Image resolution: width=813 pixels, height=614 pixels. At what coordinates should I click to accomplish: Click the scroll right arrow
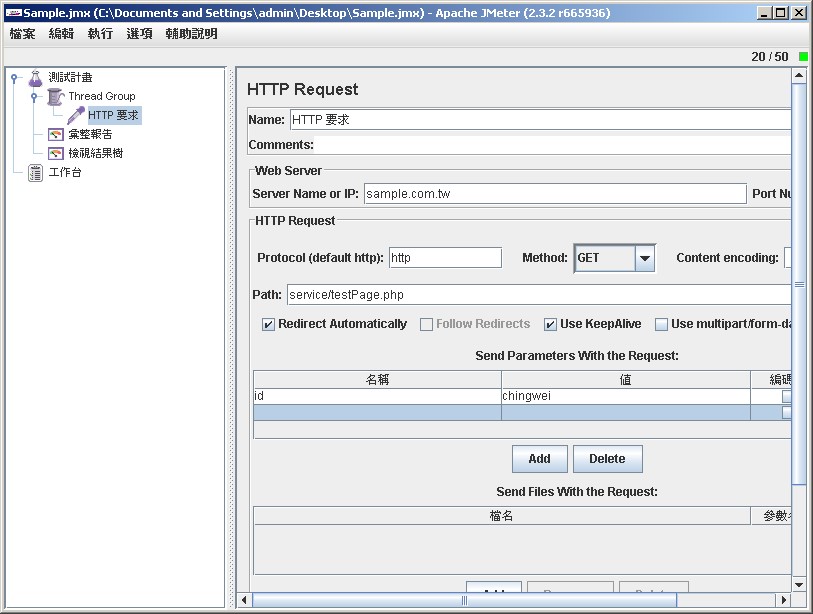click(783, 601)
